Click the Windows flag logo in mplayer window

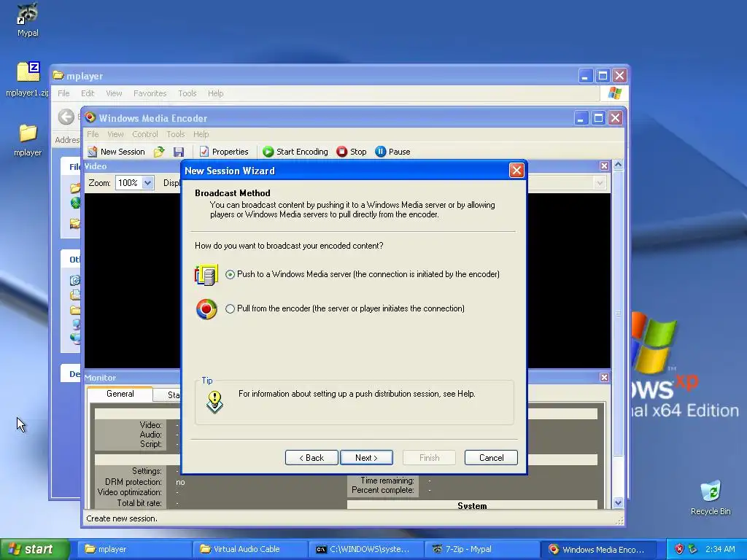point(614,93)
